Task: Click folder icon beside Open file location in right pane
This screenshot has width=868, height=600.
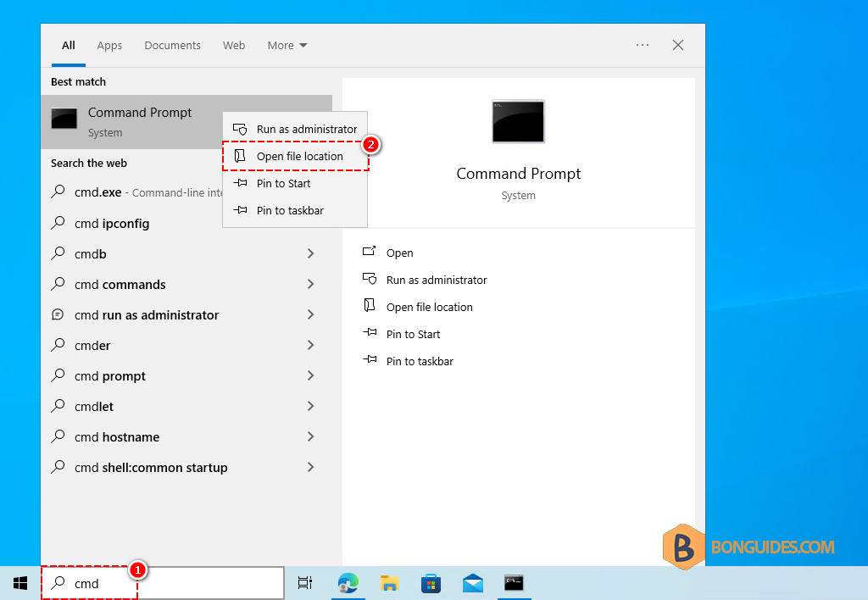Action: [370, 305]
